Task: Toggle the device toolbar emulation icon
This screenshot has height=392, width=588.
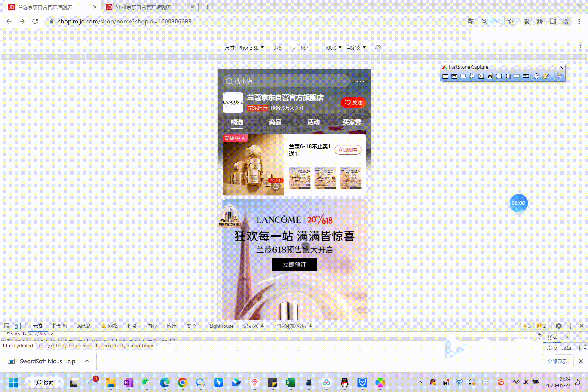Action: point(18,326)
